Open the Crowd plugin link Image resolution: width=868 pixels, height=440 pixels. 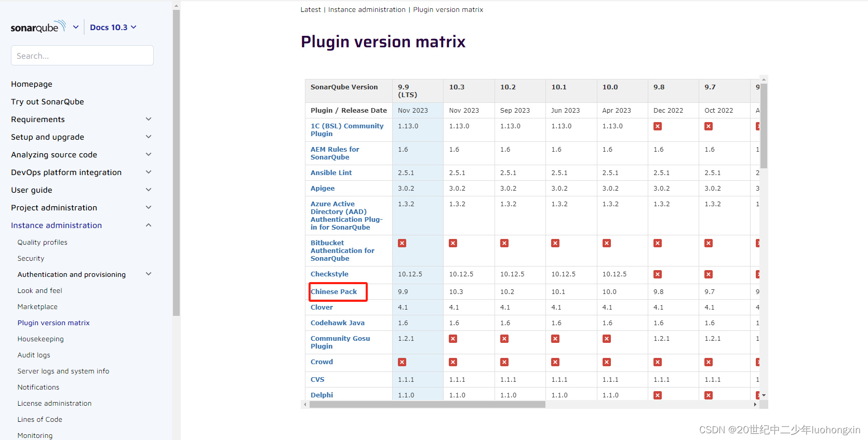pos(322,362)
